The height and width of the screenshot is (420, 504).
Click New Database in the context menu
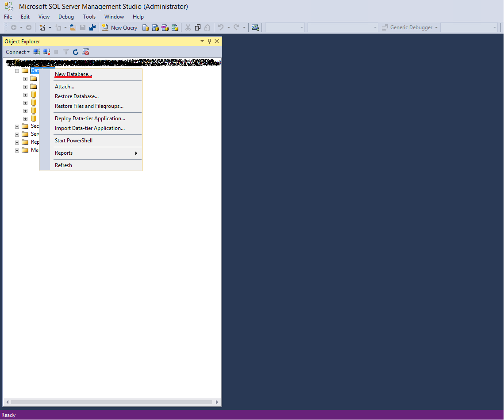point(73,74)
